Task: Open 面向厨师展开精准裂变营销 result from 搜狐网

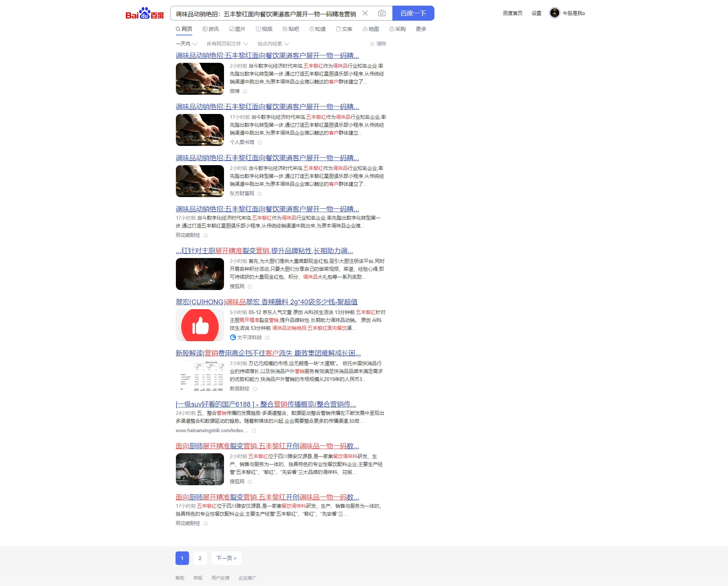Action: [267, 446]
